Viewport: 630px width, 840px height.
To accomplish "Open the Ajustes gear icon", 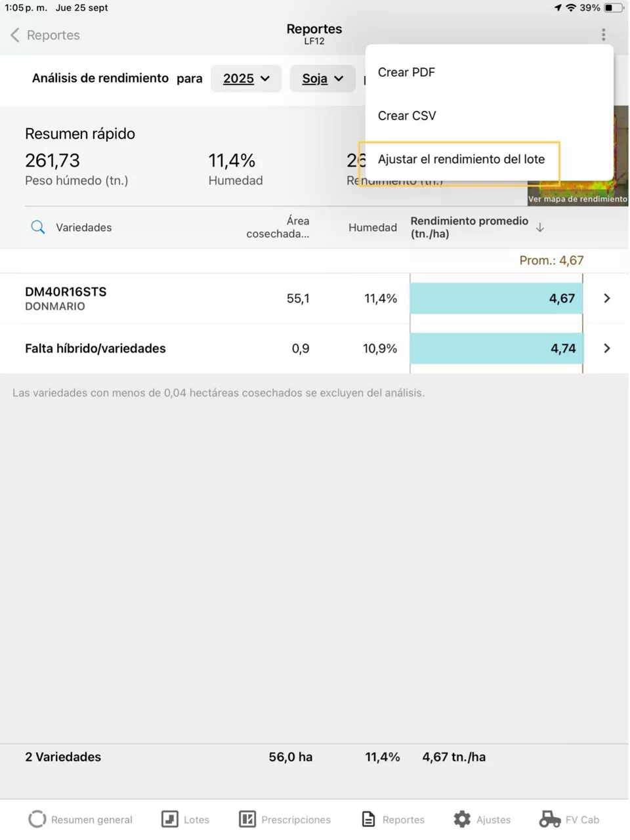I will [x=462, y=819].
